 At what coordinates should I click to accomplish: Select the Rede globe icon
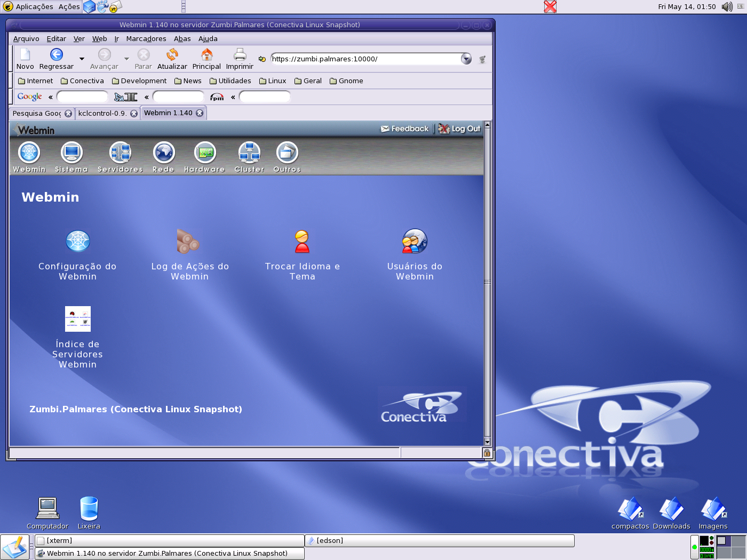click(x=164, y=153)
